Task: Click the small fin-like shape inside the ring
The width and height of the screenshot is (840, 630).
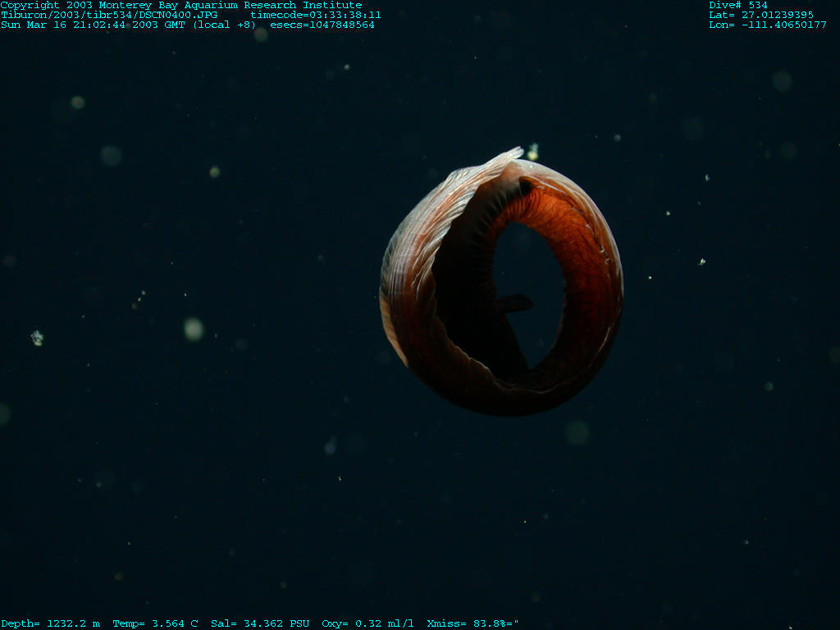Action: tap(513, 304)
